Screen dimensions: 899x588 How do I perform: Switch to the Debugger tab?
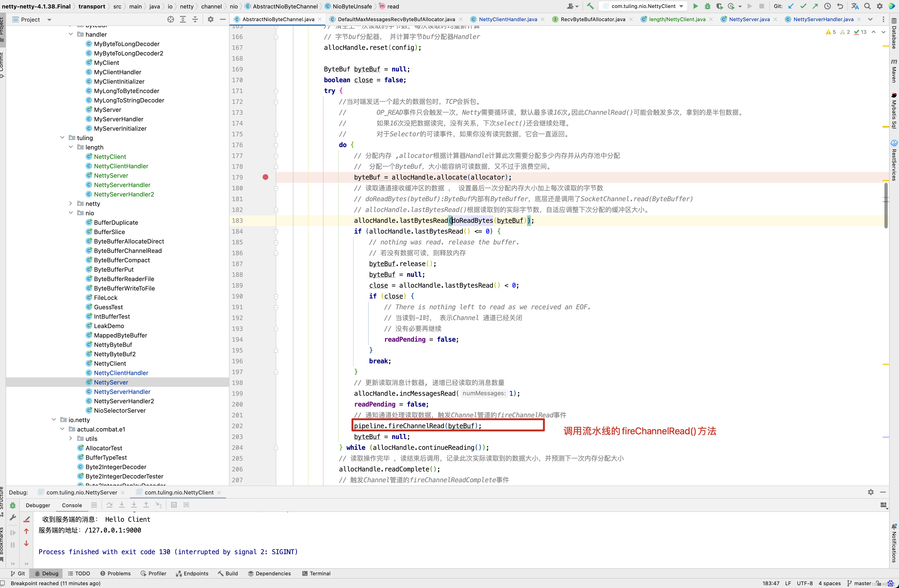point(38,505)
